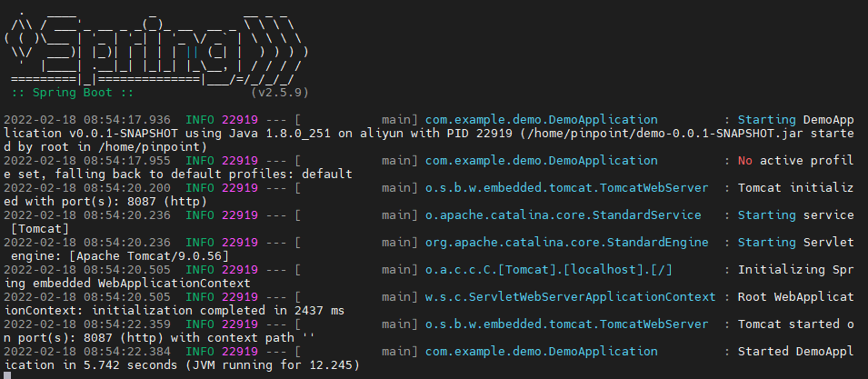This screenshot has width=868, height=379.
Task: Click TomcatWebServer logger in 08:54:20.200 row
Action: tap(567, 187)
